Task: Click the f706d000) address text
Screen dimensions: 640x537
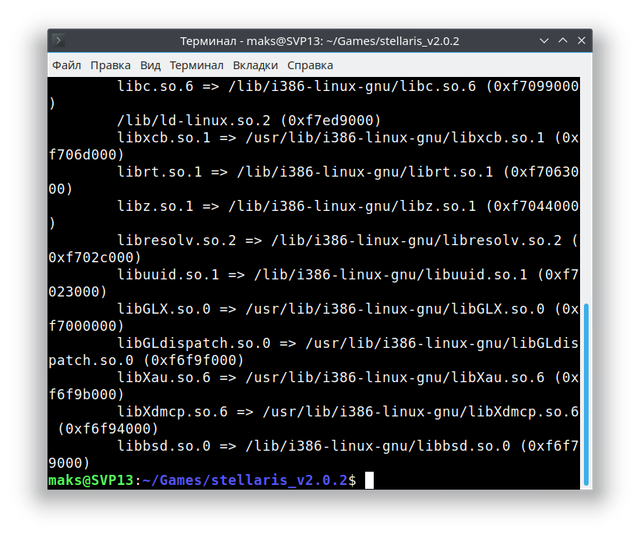Action: click(x=86, y=155)
